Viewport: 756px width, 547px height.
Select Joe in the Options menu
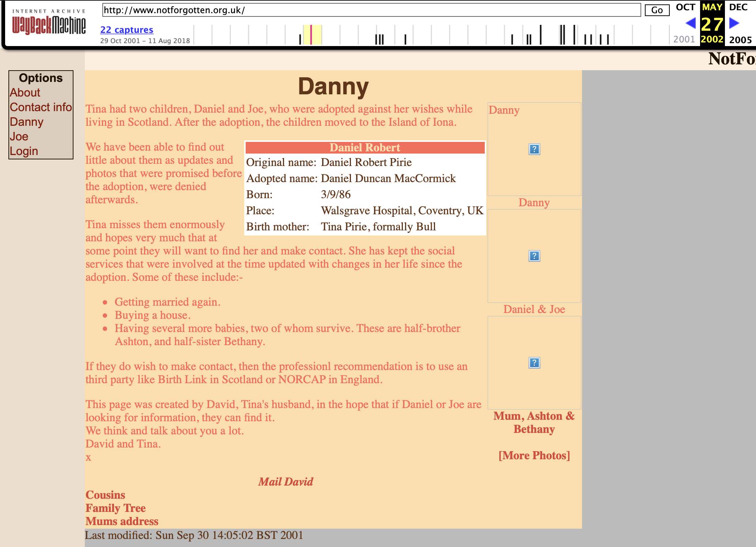coord(19,136)
